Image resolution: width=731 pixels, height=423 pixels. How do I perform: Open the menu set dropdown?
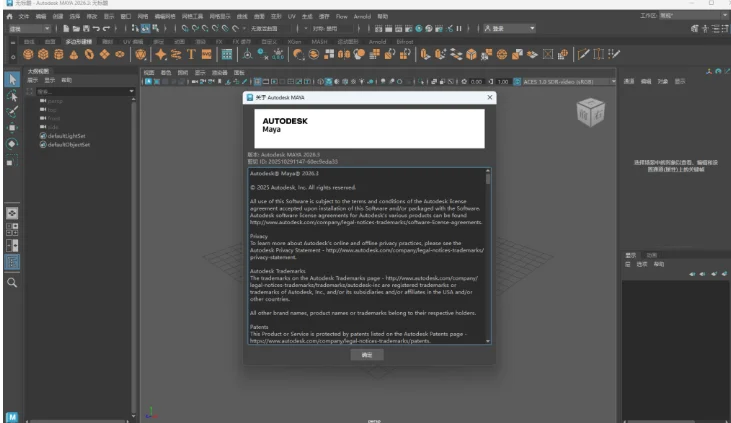click(29, 28)
